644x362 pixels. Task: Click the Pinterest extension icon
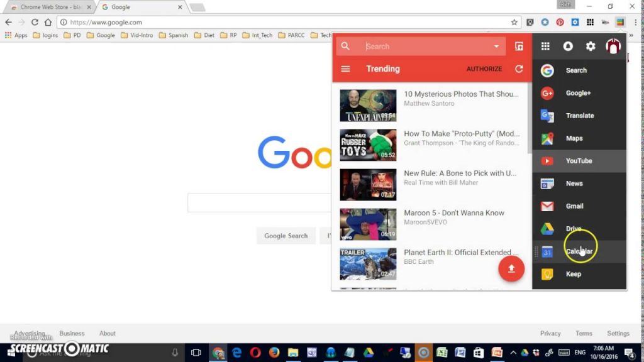(560, 23)
